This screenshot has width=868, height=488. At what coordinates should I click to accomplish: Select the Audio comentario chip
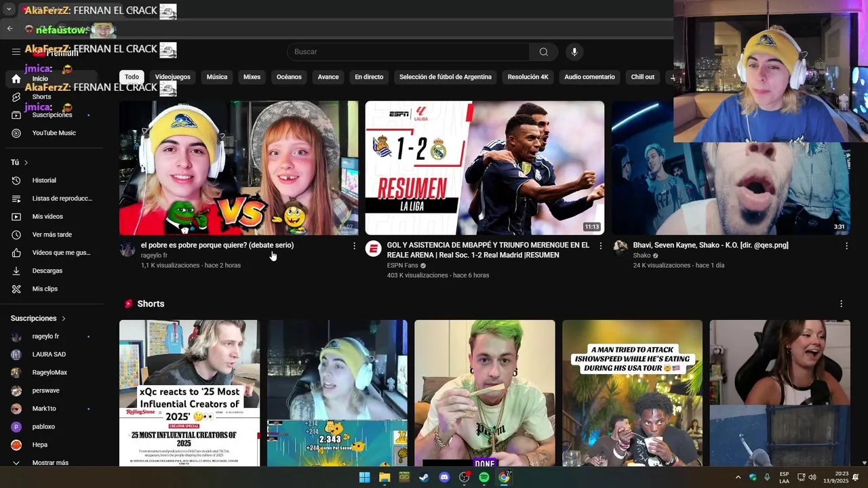(x=589, y=77)
